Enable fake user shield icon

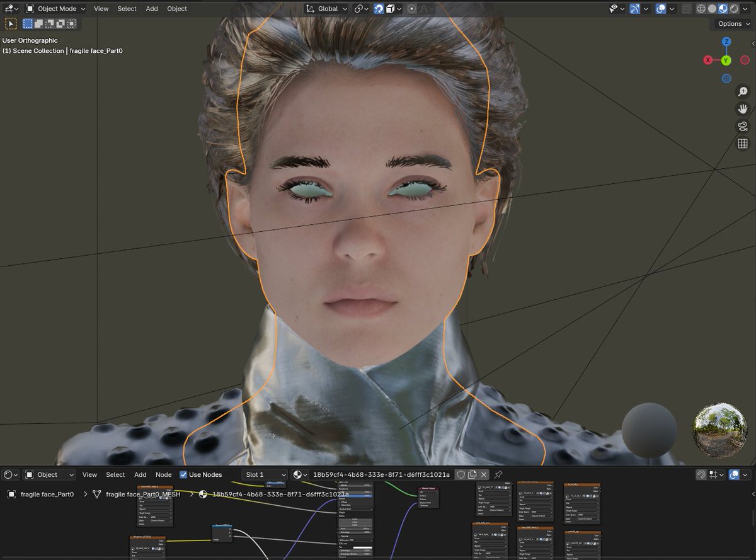click(x=461, y=474)
